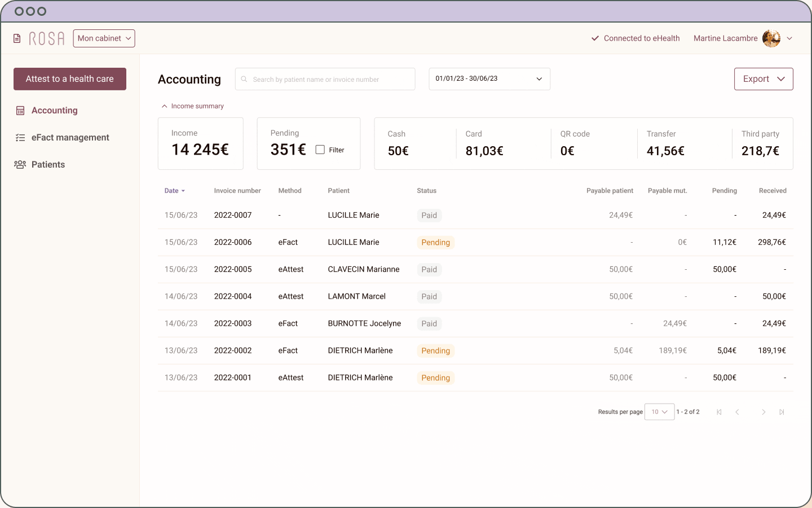Go to previous results page
The width and height of the screenshot is (812, 508).
tap(737, 412)
